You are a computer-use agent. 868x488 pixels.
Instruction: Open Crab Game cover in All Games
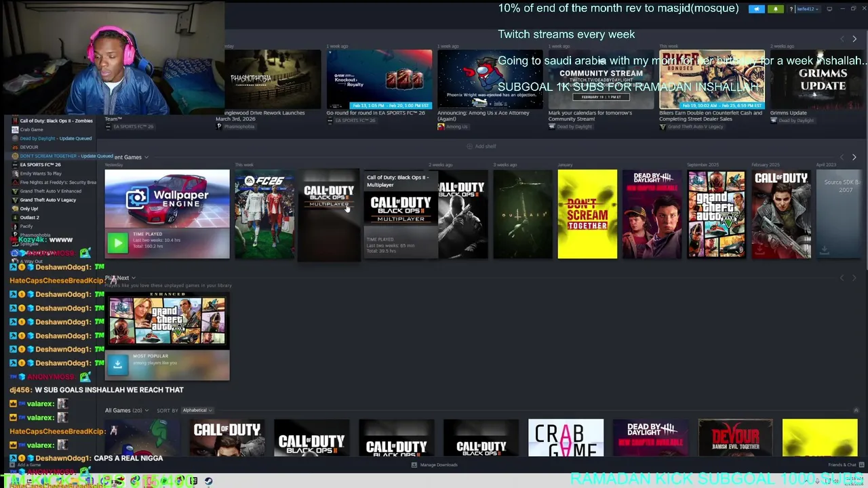pos(566,438)
